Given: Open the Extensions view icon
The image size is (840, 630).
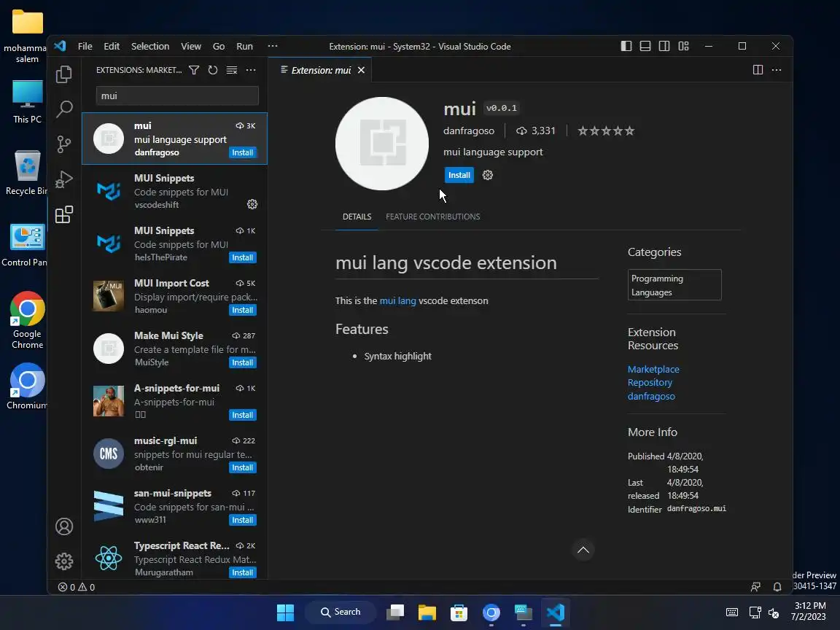Looking at the screenshot, I should pyautogui.click(x=63, y=215).
